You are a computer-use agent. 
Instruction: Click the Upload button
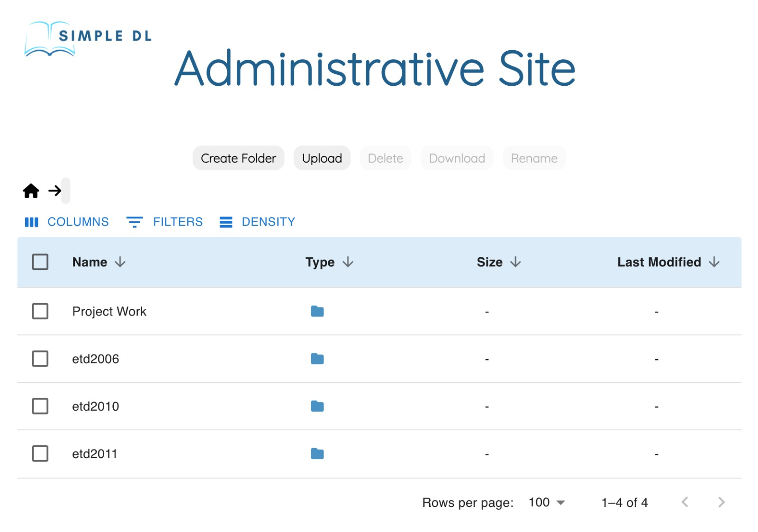click(322, 158)
